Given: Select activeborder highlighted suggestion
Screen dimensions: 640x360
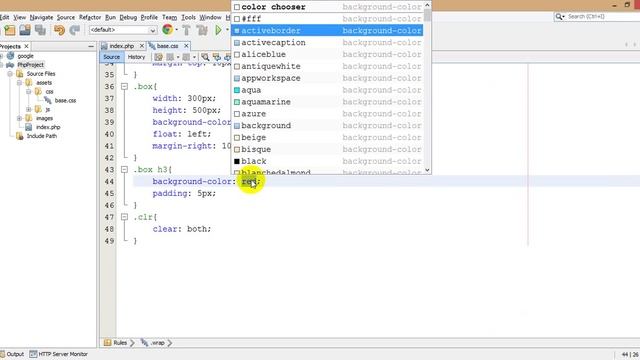Looking at the screenshot, I should coord(327,31).
